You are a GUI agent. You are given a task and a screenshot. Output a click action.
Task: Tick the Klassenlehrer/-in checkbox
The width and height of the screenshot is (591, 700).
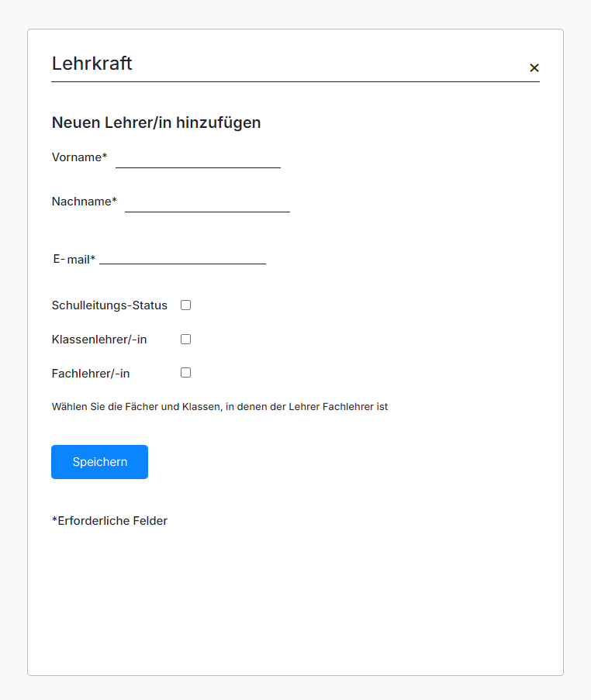point(186,340)
